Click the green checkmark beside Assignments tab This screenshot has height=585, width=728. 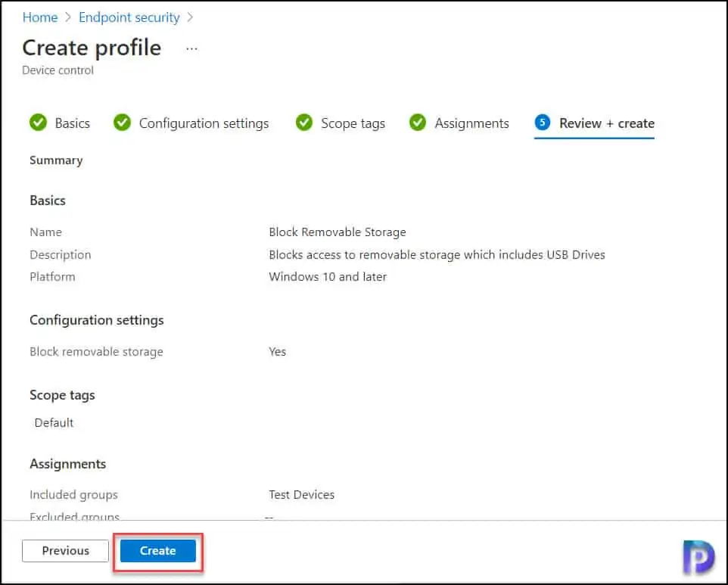418,123
